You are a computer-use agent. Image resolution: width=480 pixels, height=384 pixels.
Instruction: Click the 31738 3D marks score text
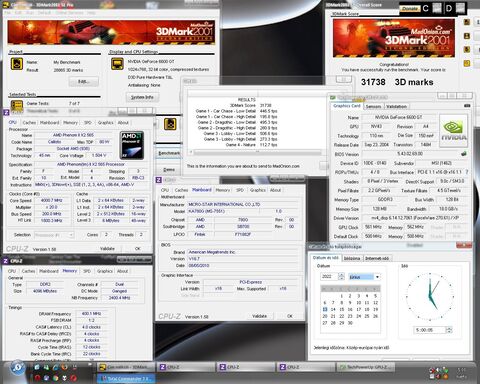click(397, 82)
